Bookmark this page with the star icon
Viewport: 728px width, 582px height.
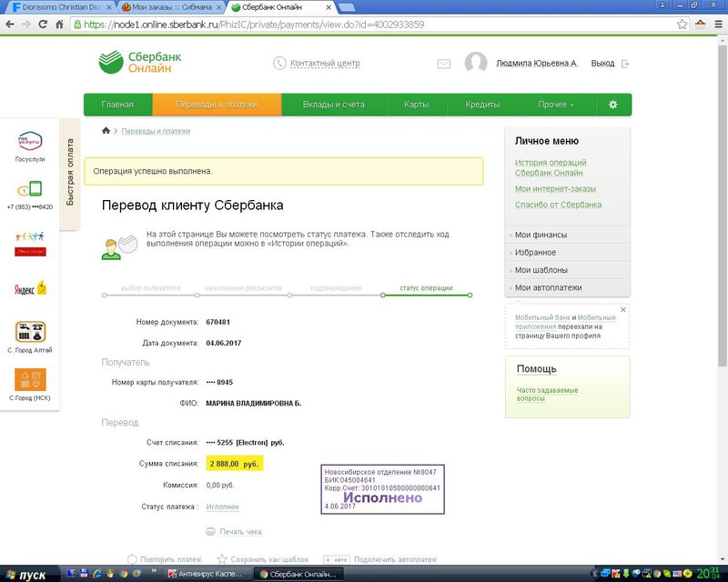[682, 25]
